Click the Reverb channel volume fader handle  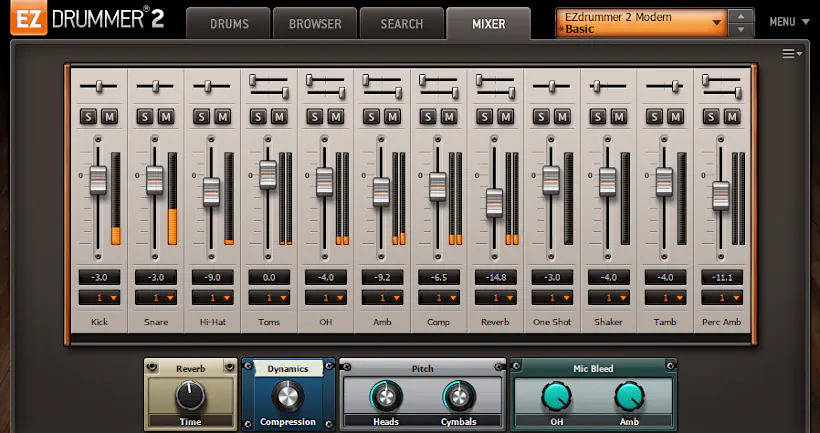point(494,203)
